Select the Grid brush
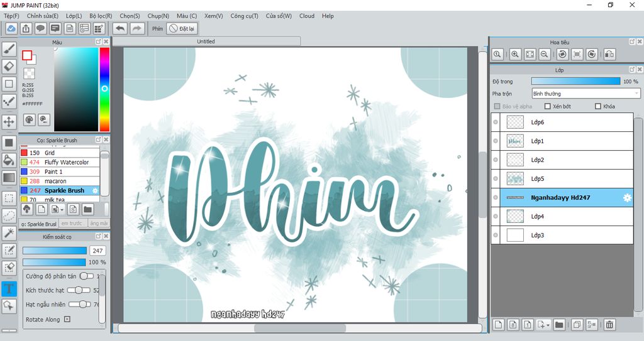 (x=60, y=153)
